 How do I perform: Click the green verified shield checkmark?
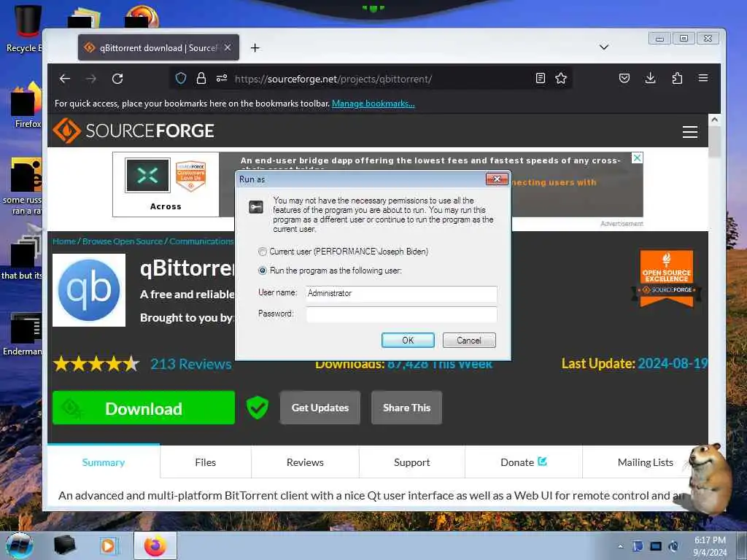[258, 408]
